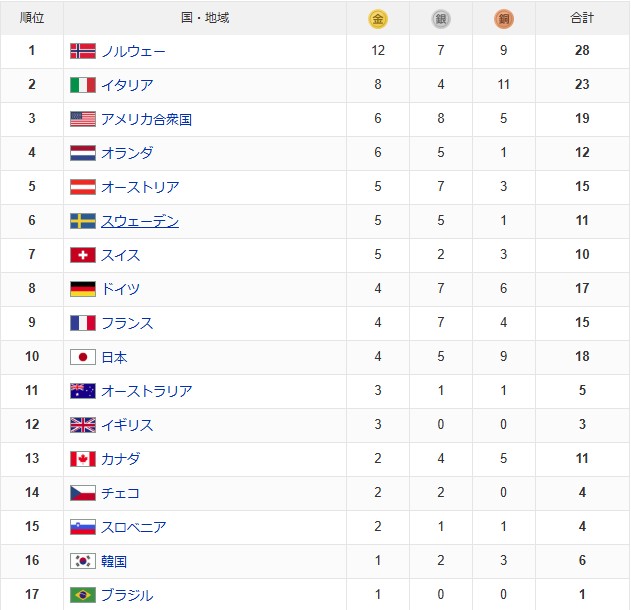Follow the underlined スウェーデン link
Screen dimensions: 631x610
pos(140,221)
